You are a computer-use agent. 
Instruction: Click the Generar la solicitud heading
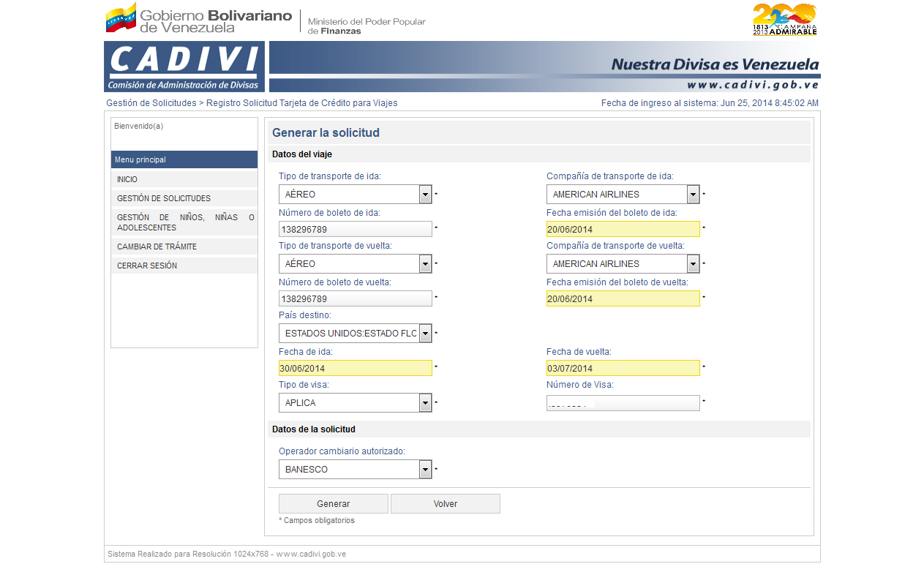[326, 133]
